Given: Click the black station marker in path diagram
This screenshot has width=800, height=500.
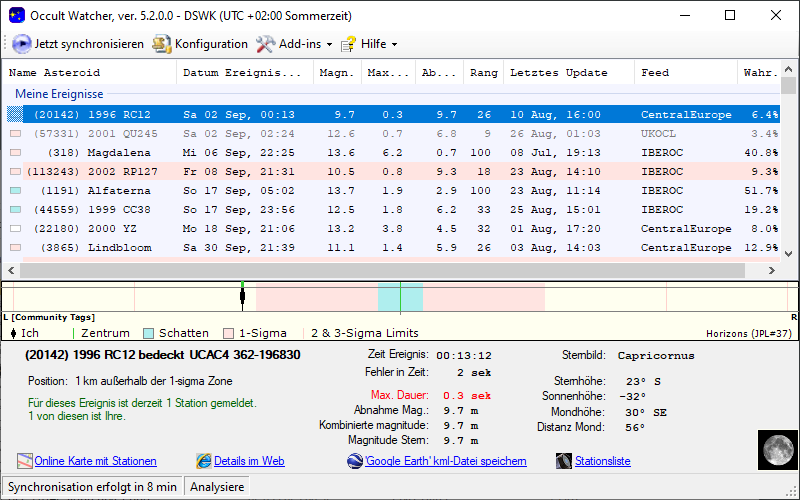Looking at the screenshot, I should click(x=242, y=297).
